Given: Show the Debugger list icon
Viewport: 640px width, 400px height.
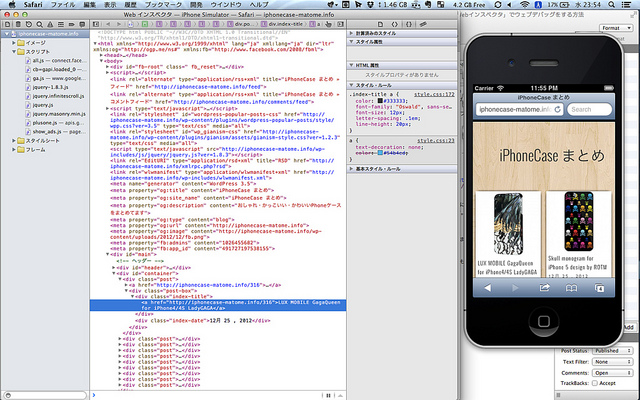Looking at the screenshot, I should coord(60,24).
